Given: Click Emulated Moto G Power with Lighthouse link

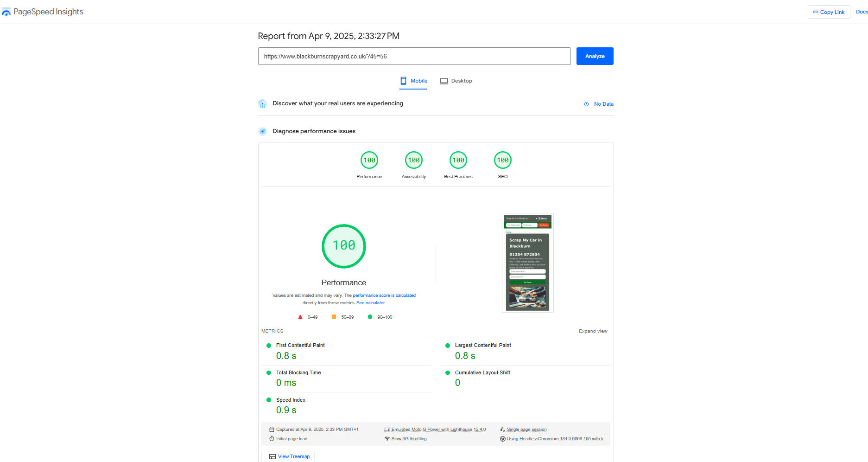Looking at the screenshot, I should (438, 430).
